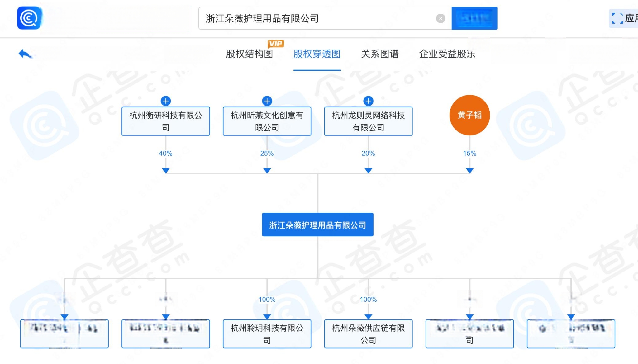Open the fifth blurred subsidiary box
The height and width of the screenshot is (364, 638).
point(469,334)
